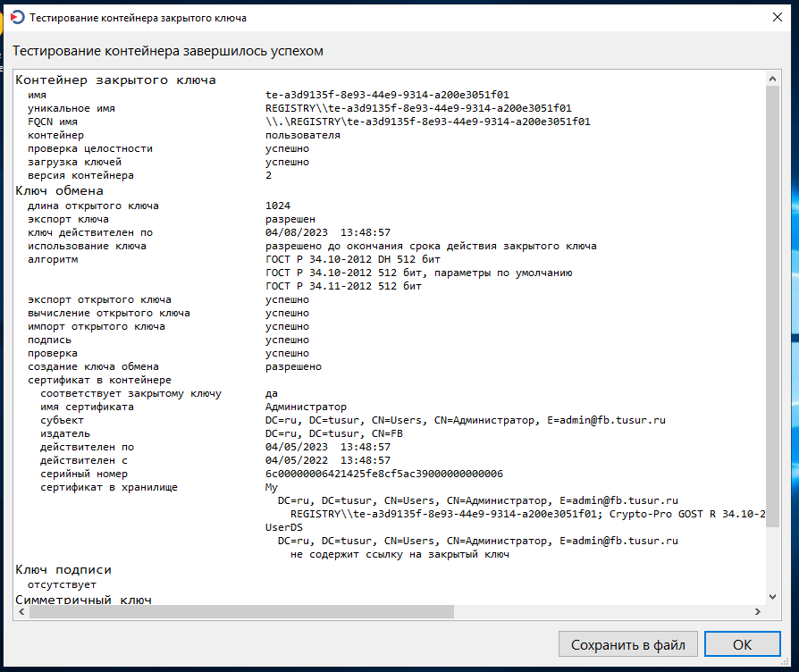Click the heading 'Контейнер закрытого ключа'
Viewport: 799px width, 672px height.
115,80
